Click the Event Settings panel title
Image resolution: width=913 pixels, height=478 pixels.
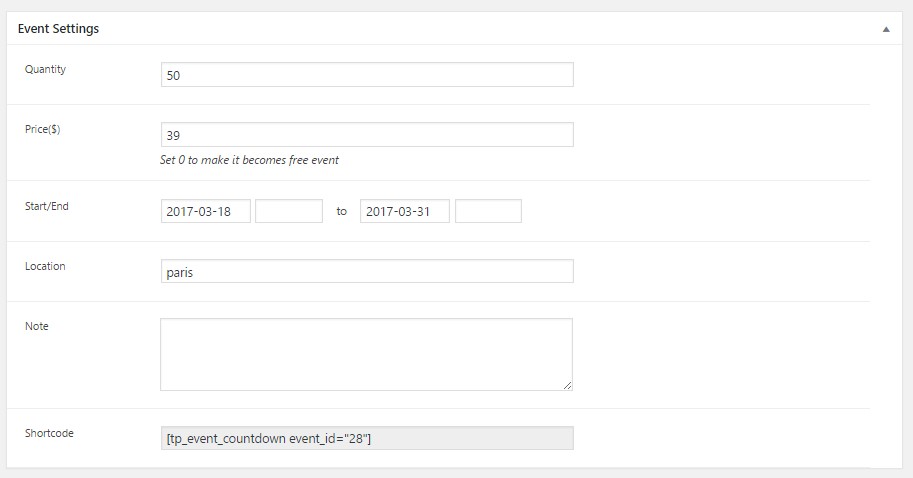click(x=58, y=29)
